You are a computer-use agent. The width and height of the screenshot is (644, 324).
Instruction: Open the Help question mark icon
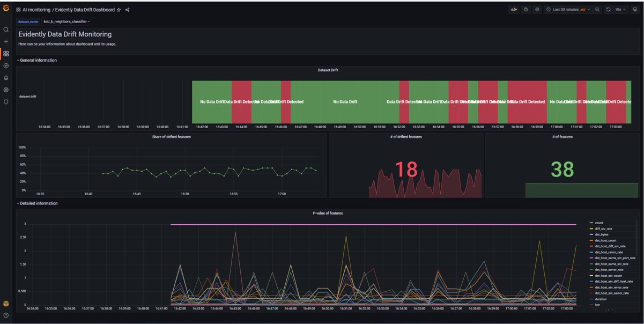coord(6,315)
